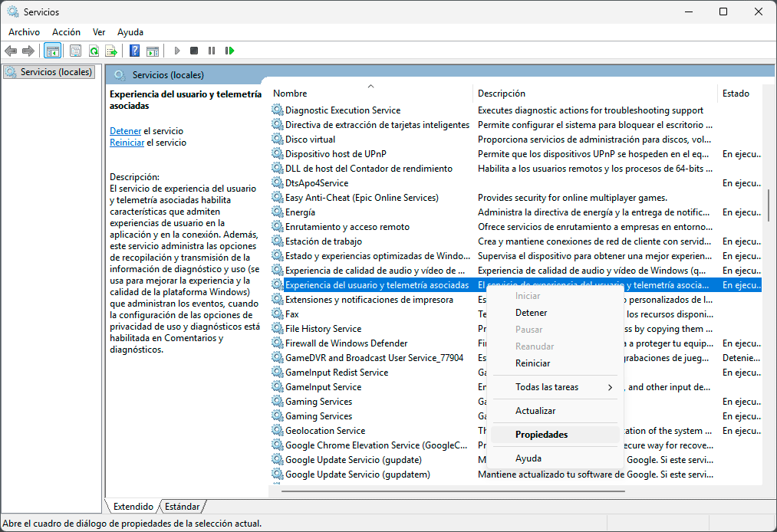Open the Acción menu
777x532 pixels.
[x=66, y=32]
